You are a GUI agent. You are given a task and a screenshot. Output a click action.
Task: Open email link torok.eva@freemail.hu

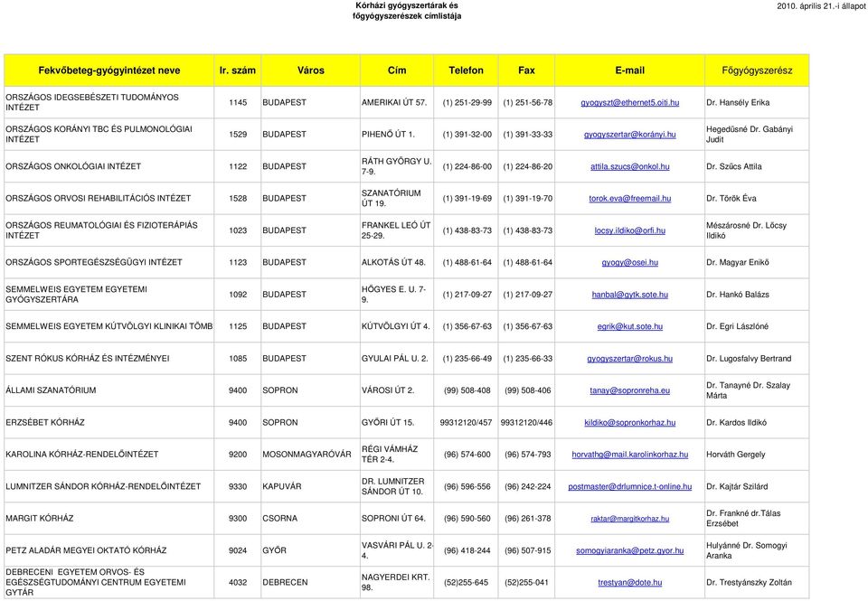coord(629,198)
